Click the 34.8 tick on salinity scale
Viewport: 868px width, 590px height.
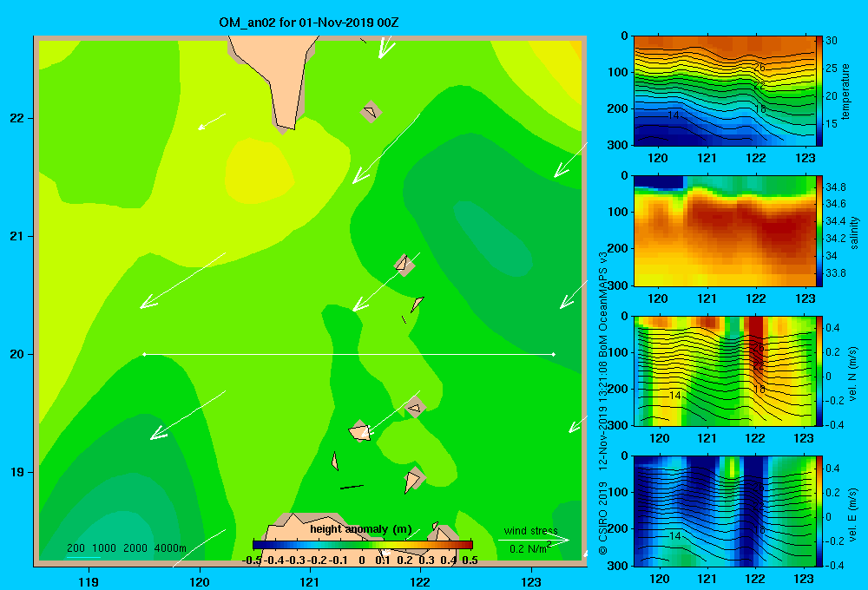tap(835, 187)
